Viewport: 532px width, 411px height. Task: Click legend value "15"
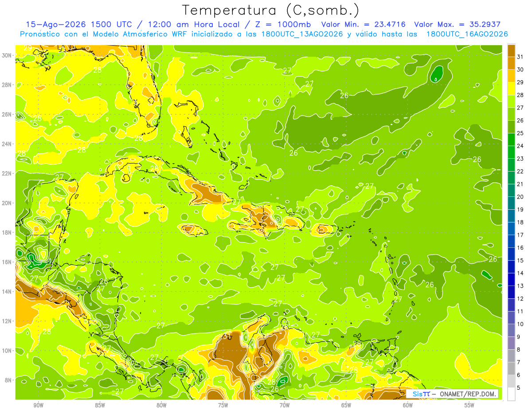(520, 261)
